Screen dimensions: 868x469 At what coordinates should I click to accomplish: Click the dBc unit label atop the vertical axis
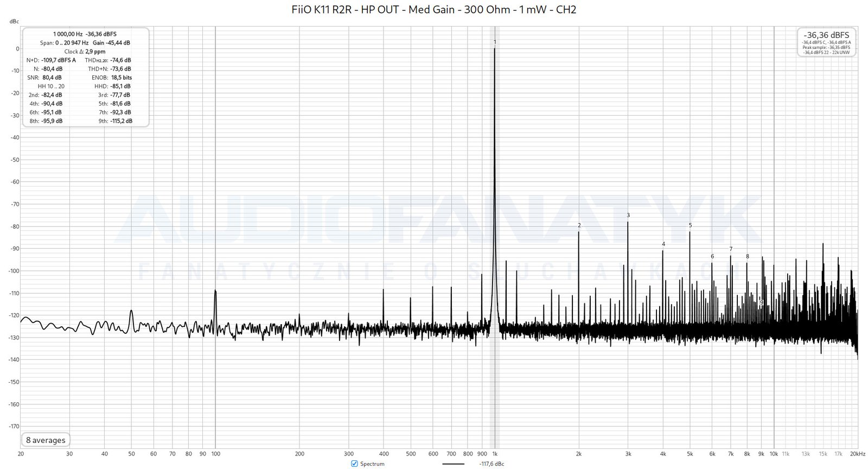[x=14, y=22]
